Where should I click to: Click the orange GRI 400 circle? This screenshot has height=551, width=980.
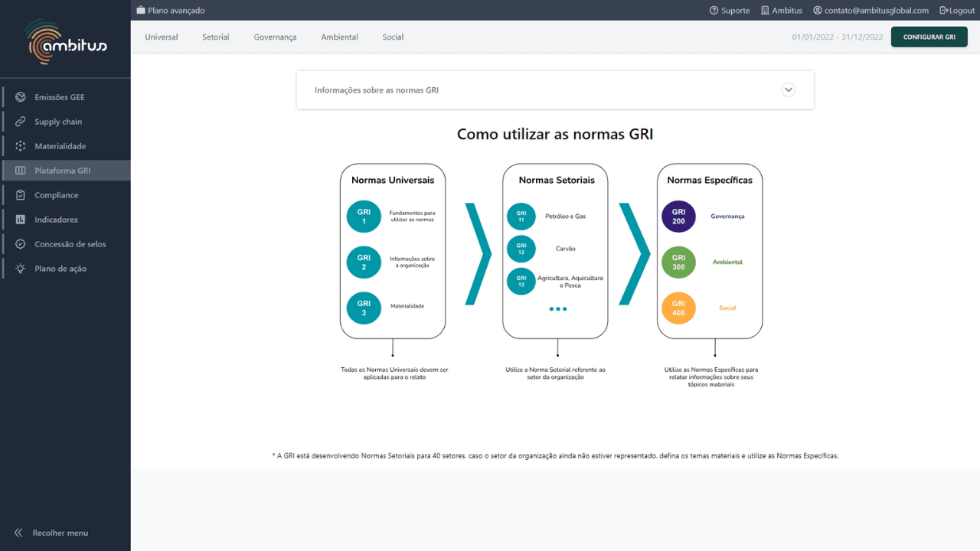pos(678,308)
